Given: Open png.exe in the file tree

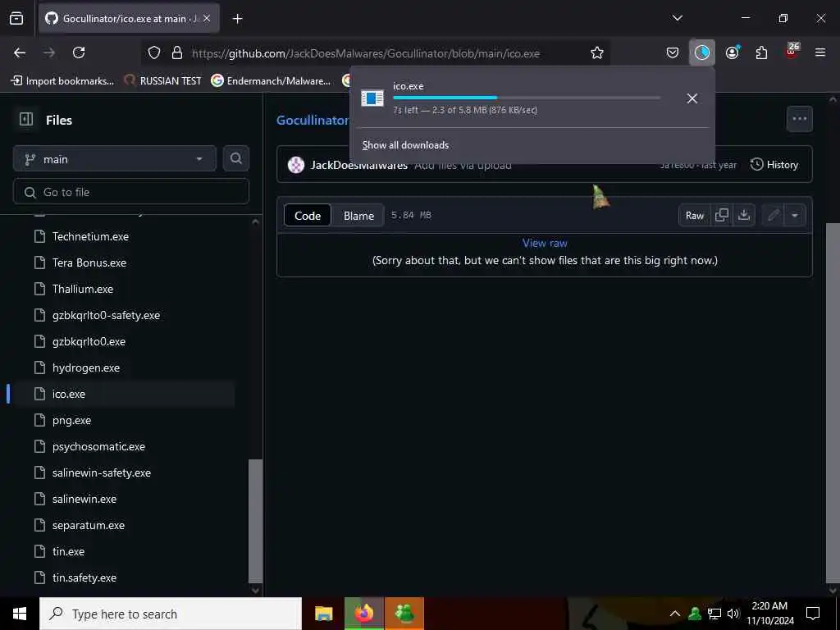Looking at the screenshot, I should pyautogui.click(x=71, y=420).
